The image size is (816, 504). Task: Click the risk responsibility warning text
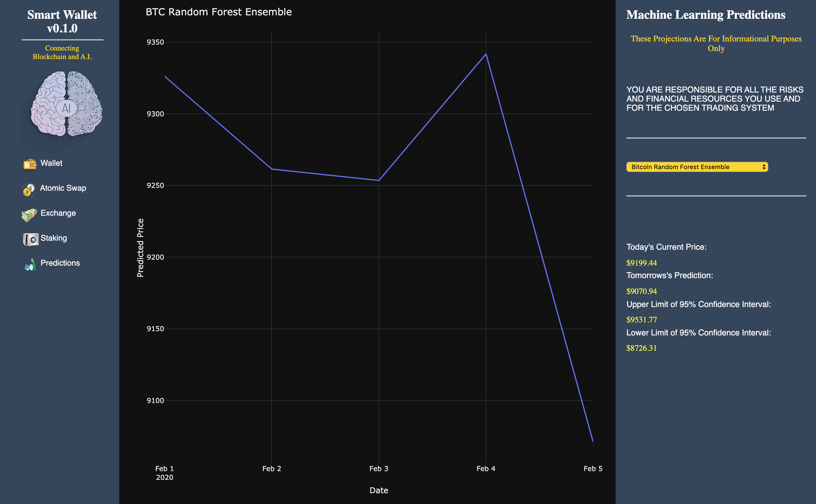click(x=715, y=99)
